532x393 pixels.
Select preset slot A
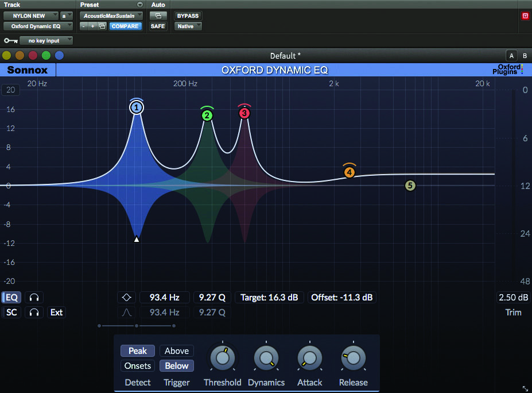pyautogui.click(x=511, y=56)
